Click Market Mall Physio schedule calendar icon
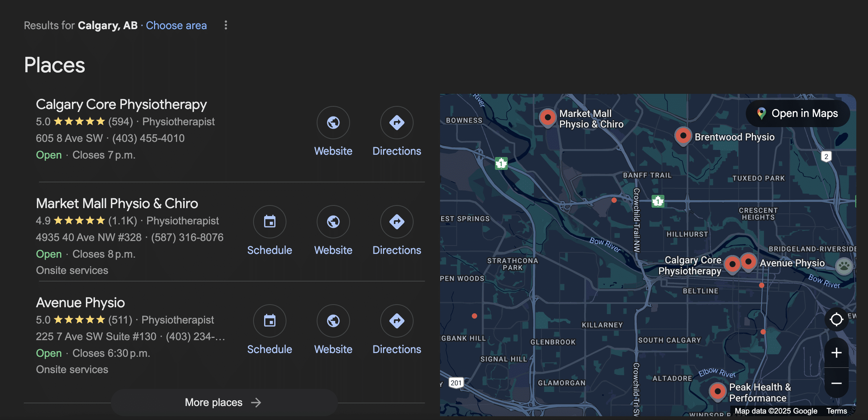Viewport: 868px width, 420px height. pos(270,222)
